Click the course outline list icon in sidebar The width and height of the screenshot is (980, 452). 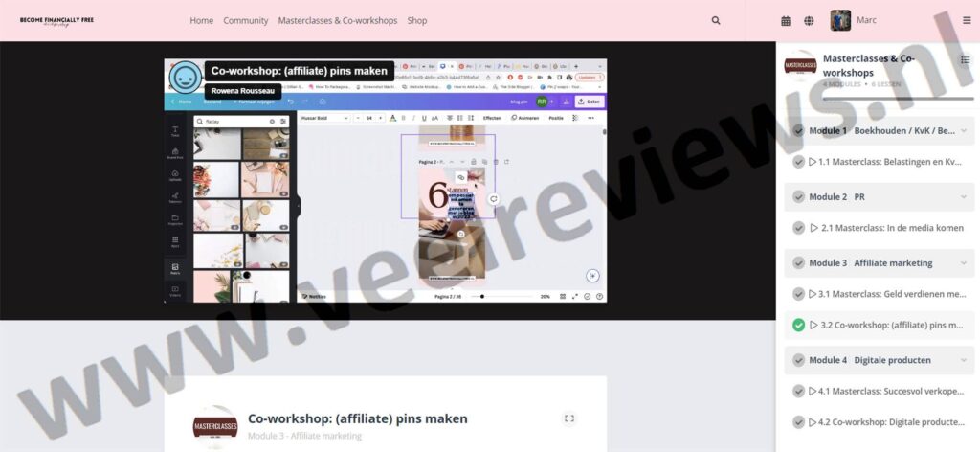point(965,59)
